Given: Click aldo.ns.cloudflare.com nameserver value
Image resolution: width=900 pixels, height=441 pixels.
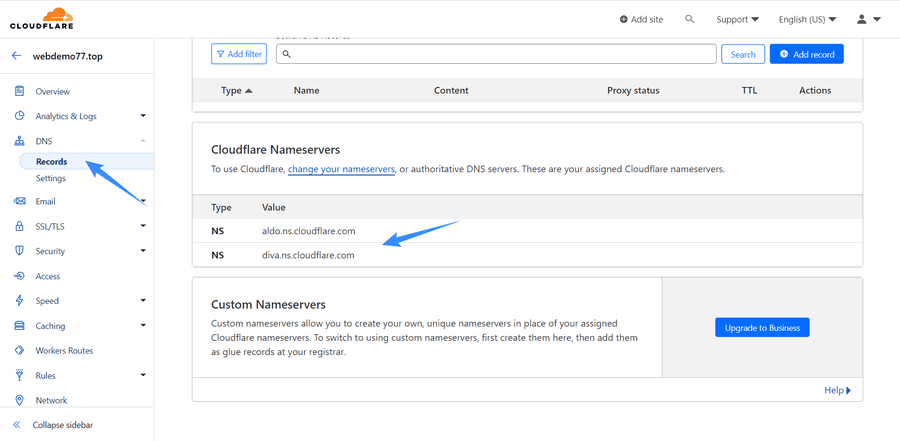Looking at the screenshot, I should tap(308, 231).
